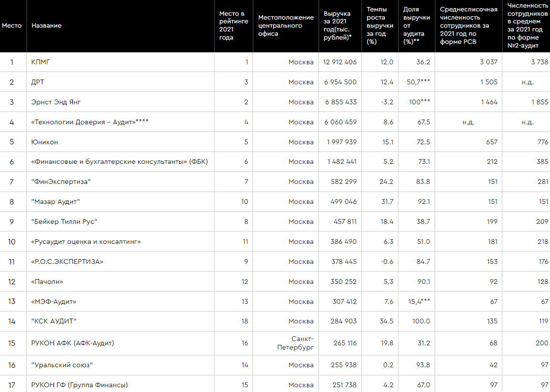550x392 pixels.
Task: Click headcount value '3 738'
Action: [540, 62]
